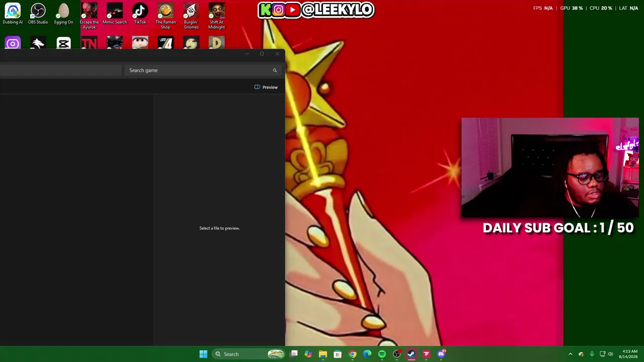Open the red TF app on the taskbar
This screenshot has height=362, width=644.
point(426,354)
